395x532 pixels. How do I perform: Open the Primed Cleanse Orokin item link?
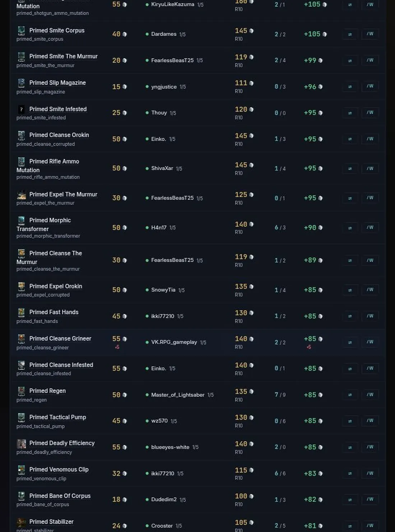click(59, 135)
